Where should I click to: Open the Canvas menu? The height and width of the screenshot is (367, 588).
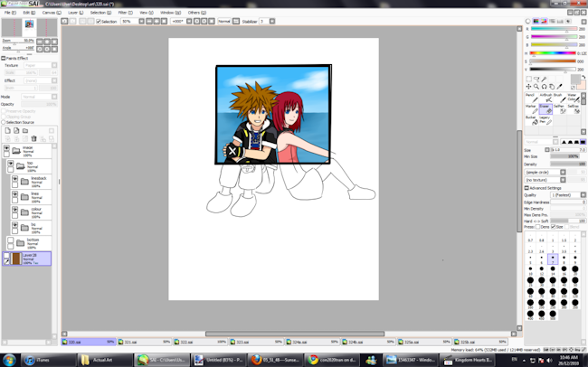point(52,13)
